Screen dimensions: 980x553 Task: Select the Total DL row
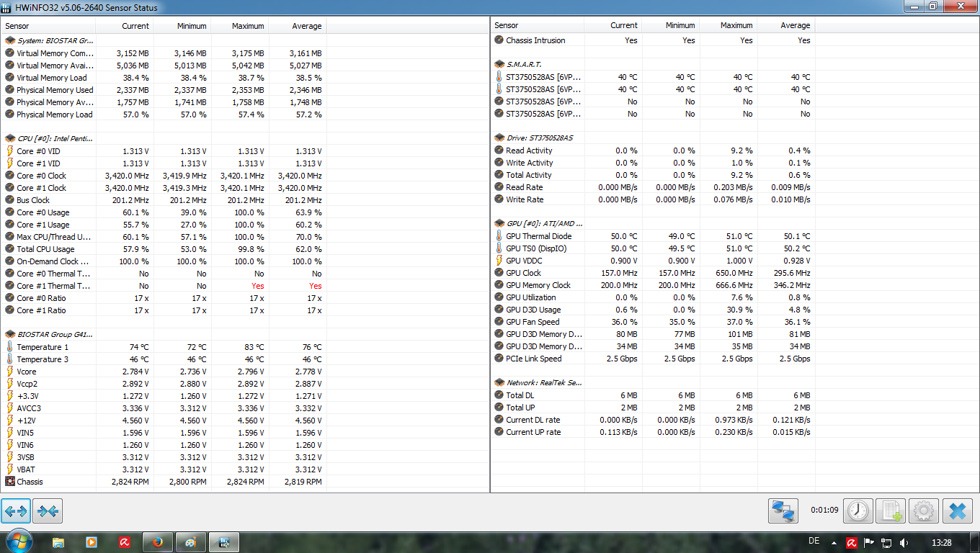653,395
